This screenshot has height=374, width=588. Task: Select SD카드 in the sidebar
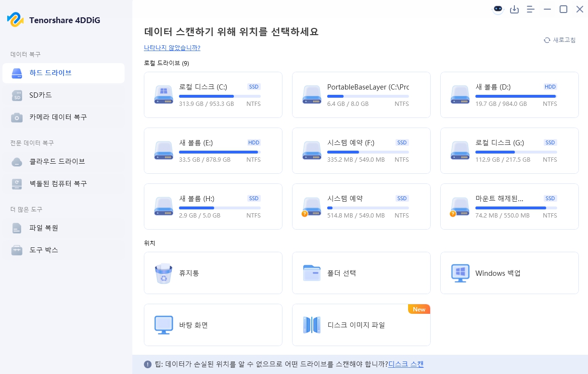point(63,95)
